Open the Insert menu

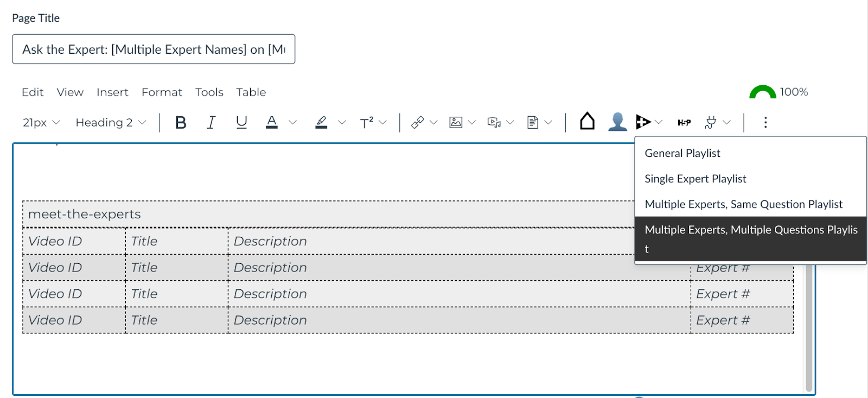[112, 92]
